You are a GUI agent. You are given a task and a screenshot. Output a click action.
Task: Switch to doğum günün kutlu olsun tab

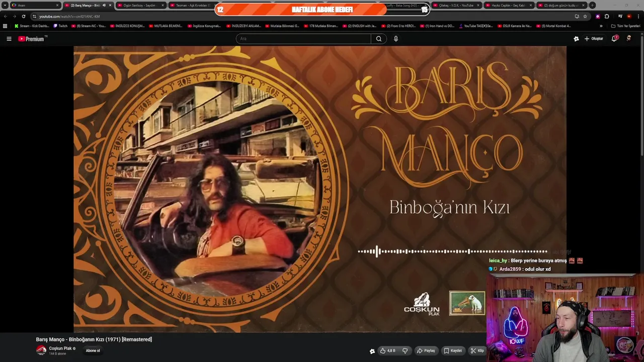click(561, 5)
